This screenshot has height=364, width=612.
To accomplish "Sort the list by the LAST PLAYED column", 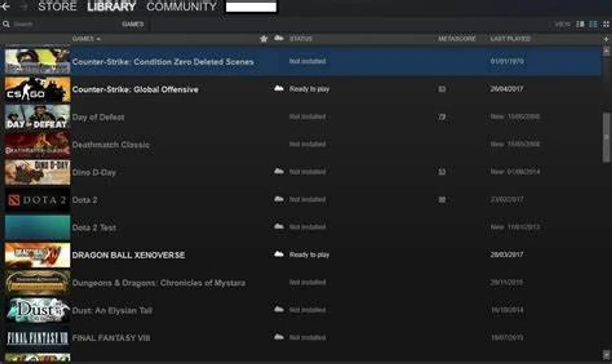I will (510, 39).
